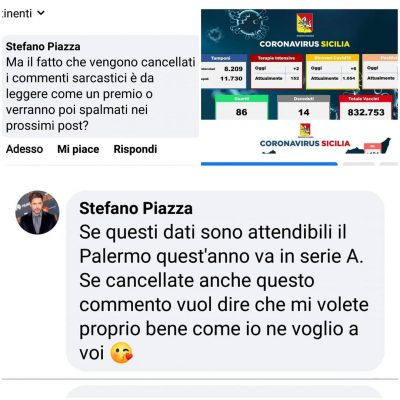Screen dimensions: 400x400
Task: Click the Adesso timestamp link
Action: [24, 149]
